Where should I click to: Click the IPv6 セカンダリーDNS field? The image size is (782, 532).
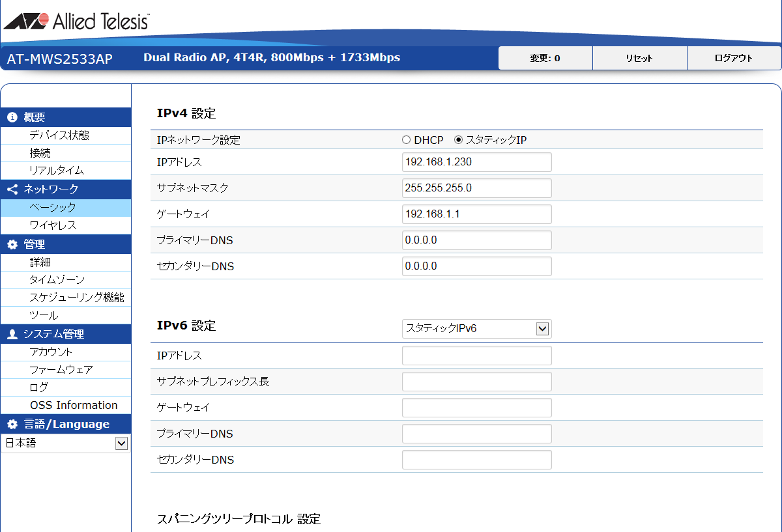[477, 460]
